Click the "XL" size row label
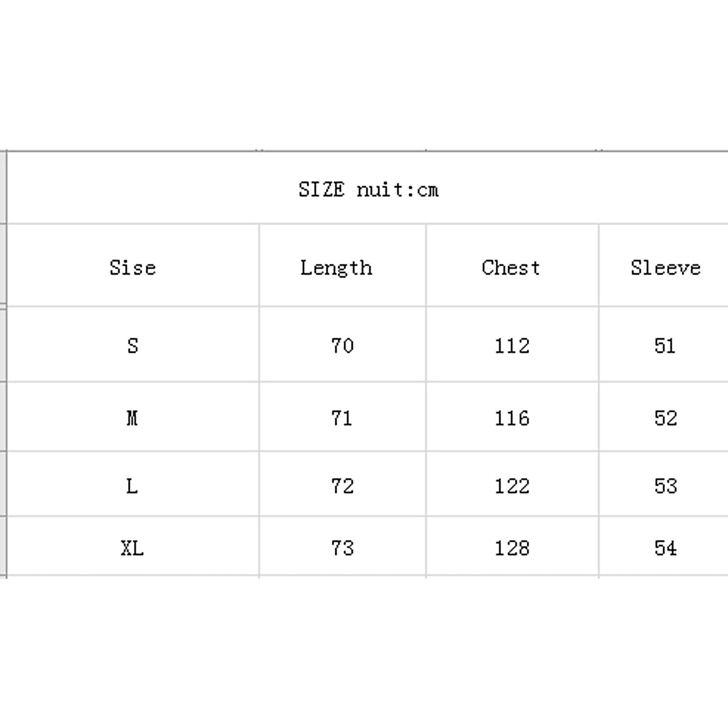Image resolution: width=728 pixels, height=728 pixels. click(x=132, y=548)
